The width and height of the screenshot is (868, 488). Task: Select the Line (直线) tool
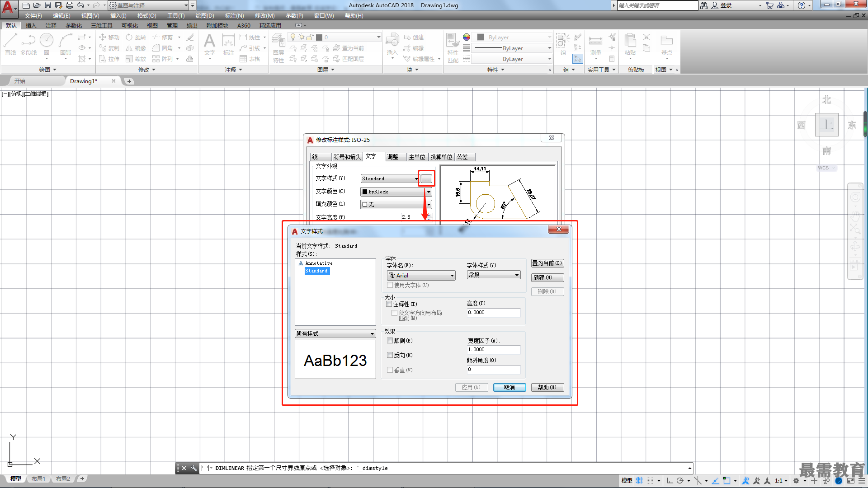point(10,44)
